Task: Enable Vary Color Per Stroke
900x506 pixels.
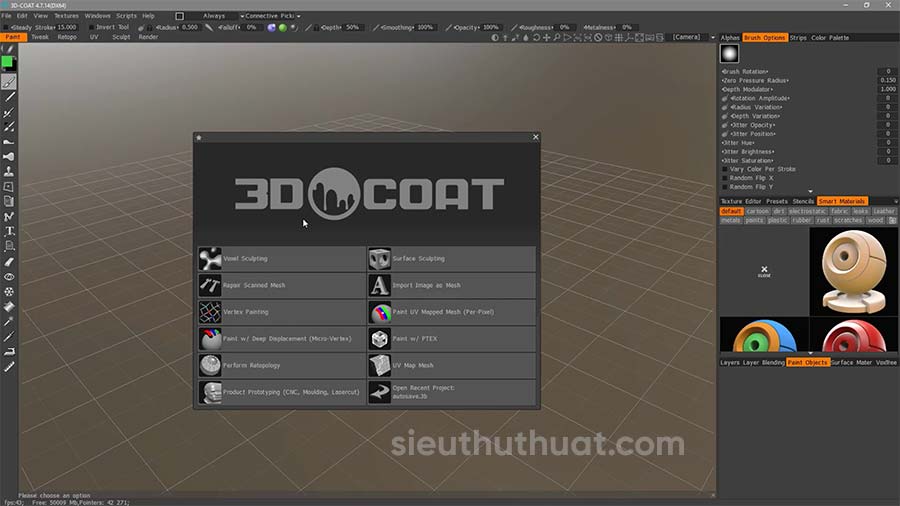Action: click(x=724, y=169)
